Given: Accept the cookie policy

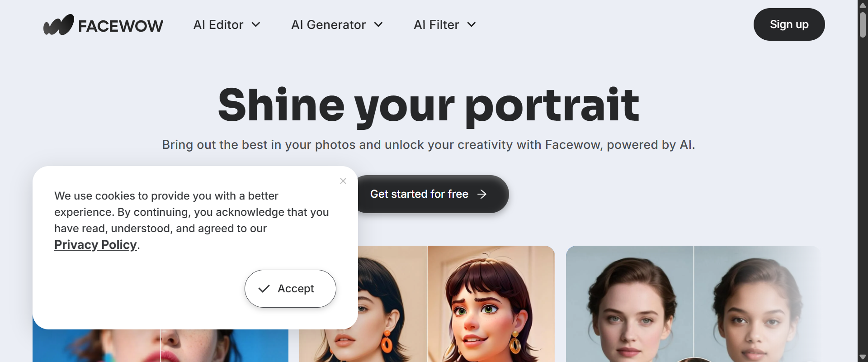Looking at the screenshot, I should 290,289.
